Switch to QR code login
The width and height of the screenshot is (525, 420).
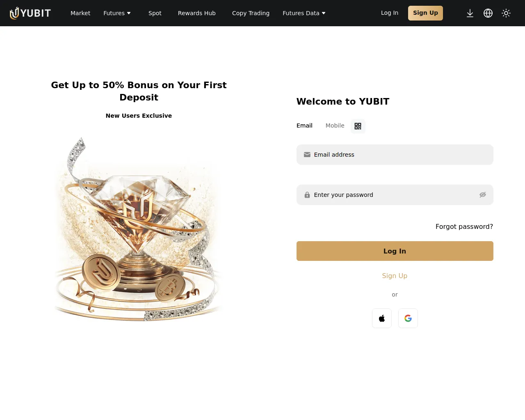tap(358, 126)
